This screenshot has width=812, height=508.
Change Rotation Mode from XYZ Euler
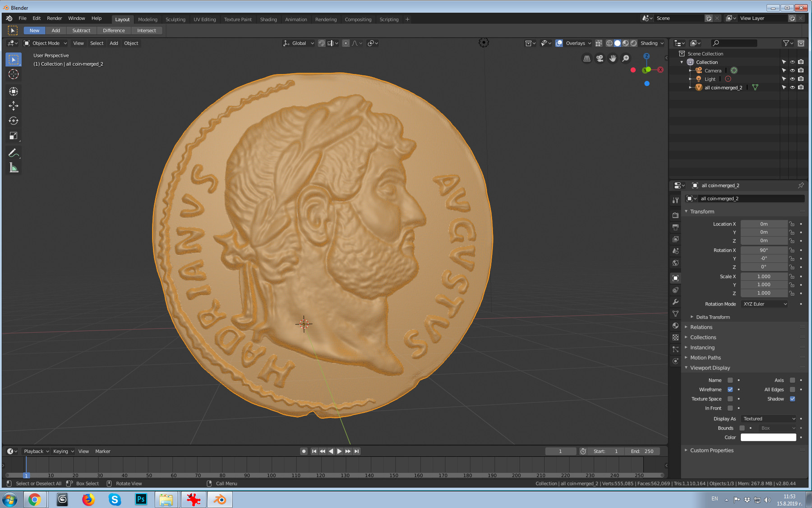point(764,304)
